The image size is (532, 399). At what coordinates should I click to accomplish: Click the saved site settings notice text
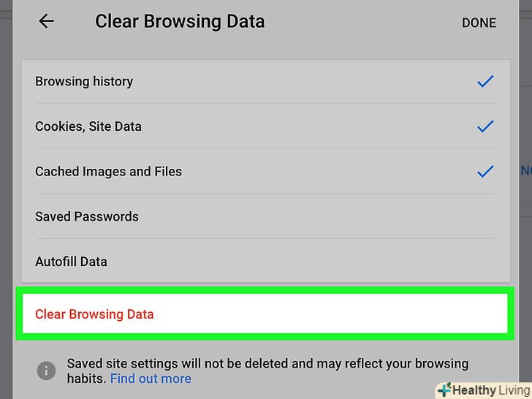click(x=267, y=364)
